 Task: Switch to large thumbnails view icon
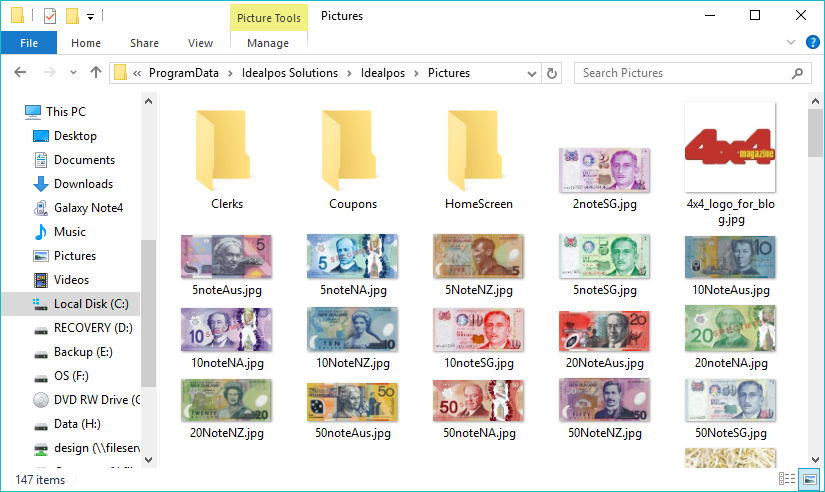(x=810, y=480)
